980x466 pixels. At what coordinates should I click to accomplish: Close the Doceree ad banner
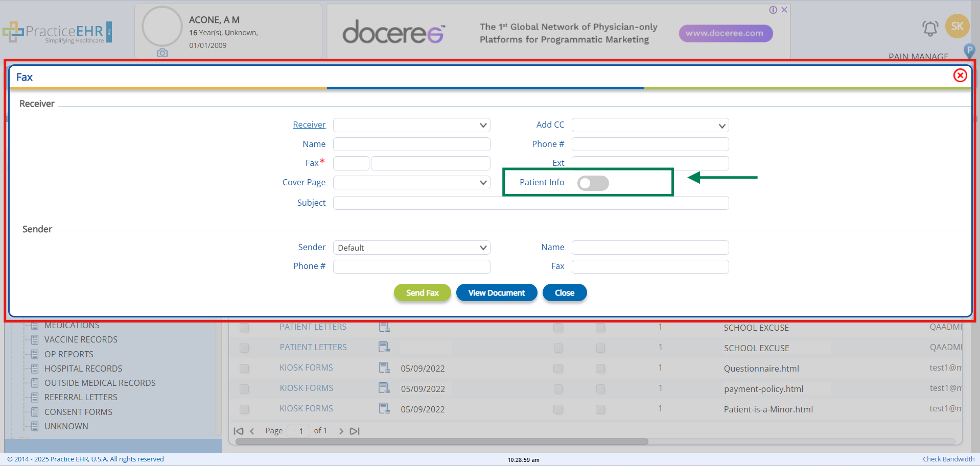tap(784, 10)
